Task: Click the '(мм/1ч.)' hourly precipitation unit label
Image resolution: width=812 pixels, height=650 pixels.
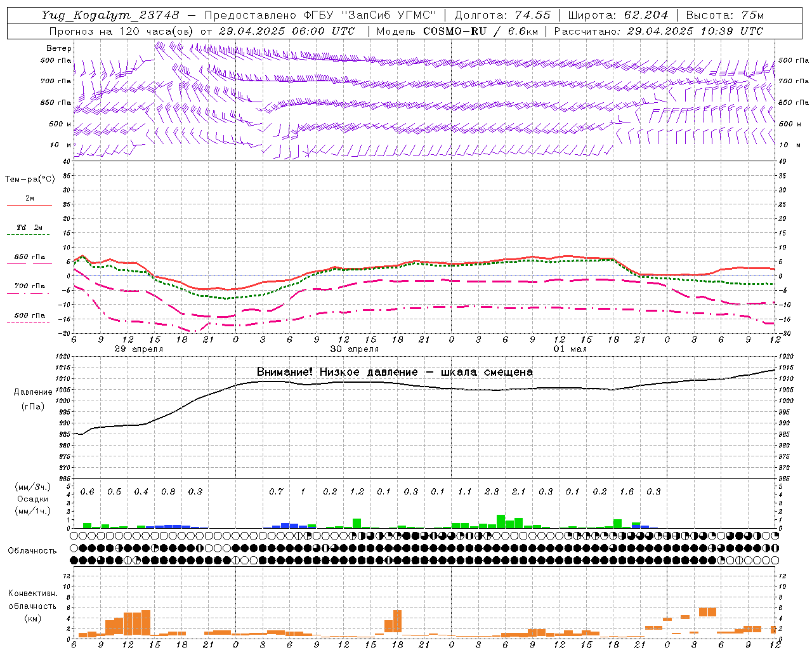Action: (x=33, y=511)
